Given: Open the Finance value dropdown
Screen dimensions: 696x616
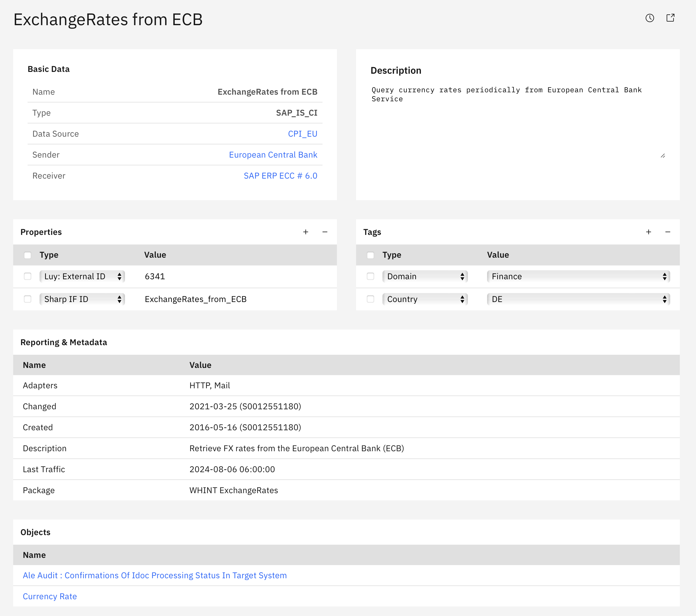Looking at the screenshot, I should [579, 276].
